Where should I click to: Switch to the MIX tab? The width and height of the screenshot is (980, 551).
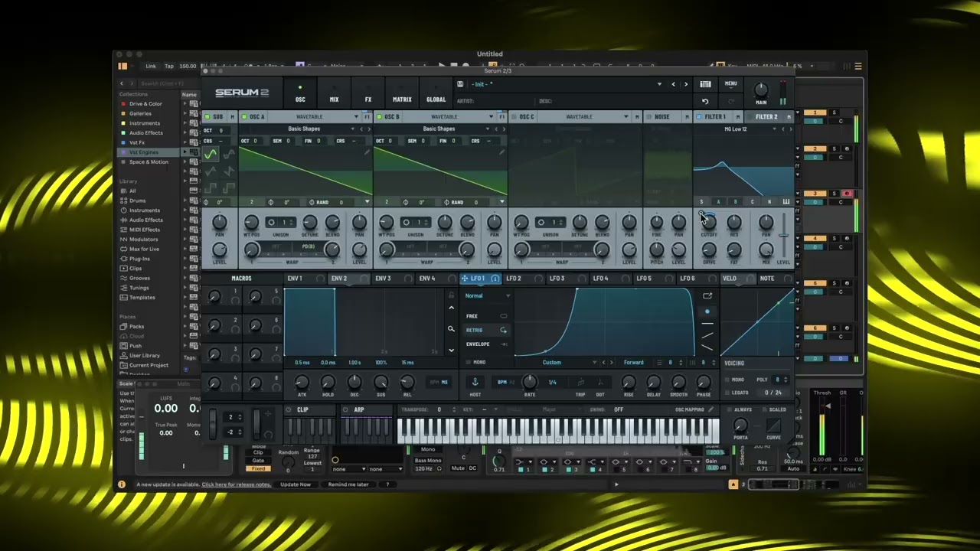pyautogui.click(x=334, y=95)
